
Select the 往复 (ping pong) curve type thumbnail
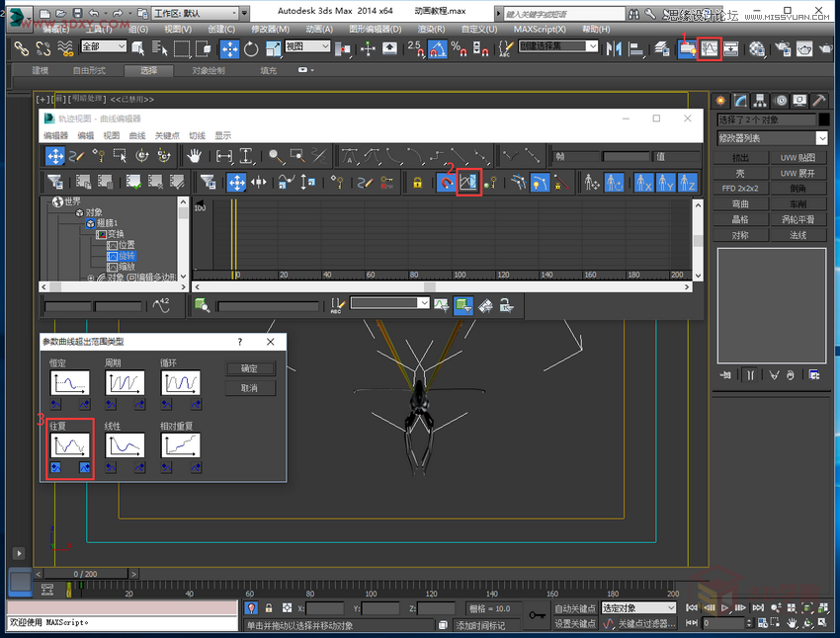(70, 445)
